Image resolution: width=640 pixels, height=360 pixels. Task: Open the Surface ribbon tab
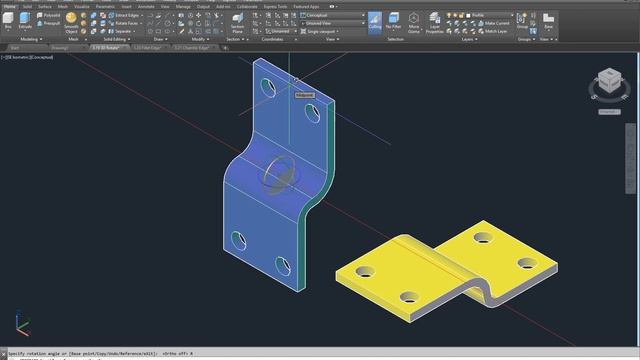click(44, 7)
